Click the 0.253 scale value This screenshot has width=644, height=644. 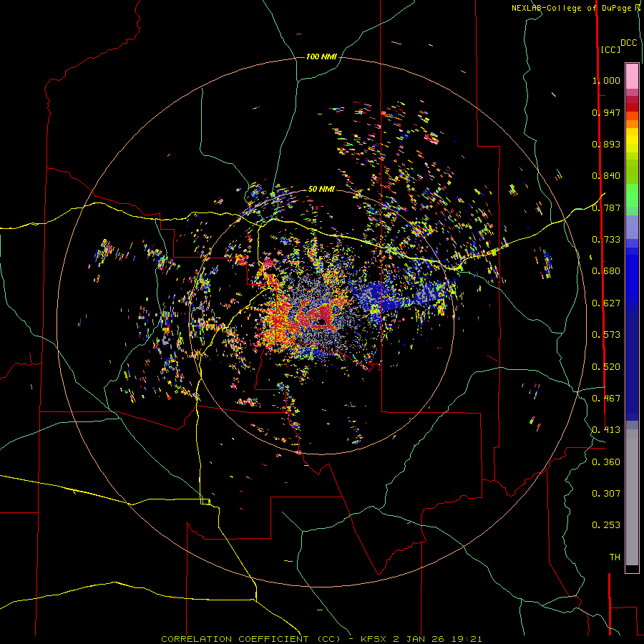pos(606,525)
